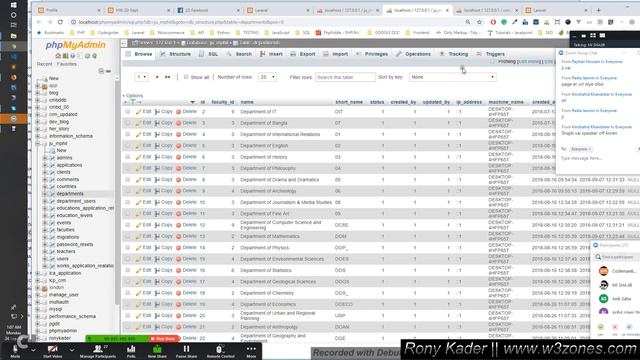Screen dimensions: 640x360
Task: Click Edit for Department of History row
Action: [x=144, y=157]
